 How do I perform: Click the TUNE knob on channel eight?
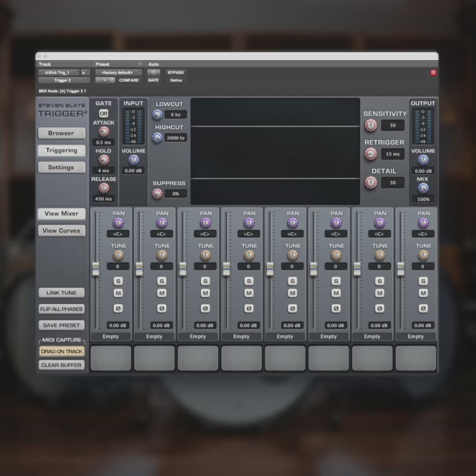point(423,255)
